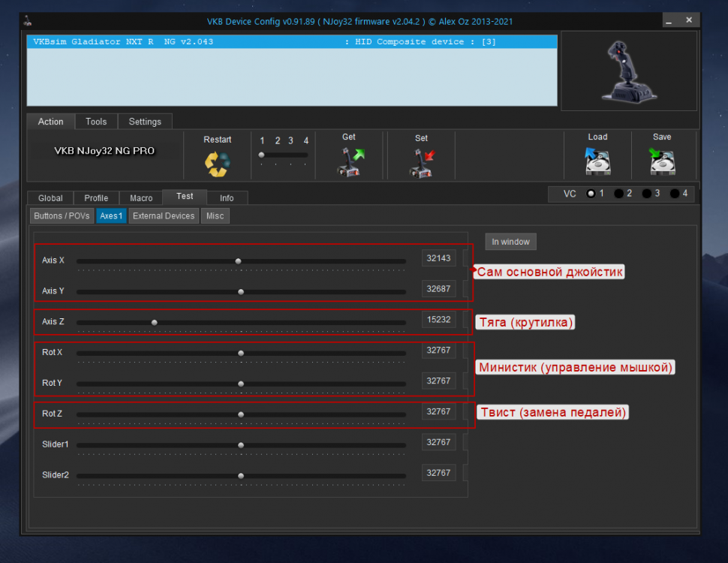Click the Load disk icon

(x=597, y=162)
